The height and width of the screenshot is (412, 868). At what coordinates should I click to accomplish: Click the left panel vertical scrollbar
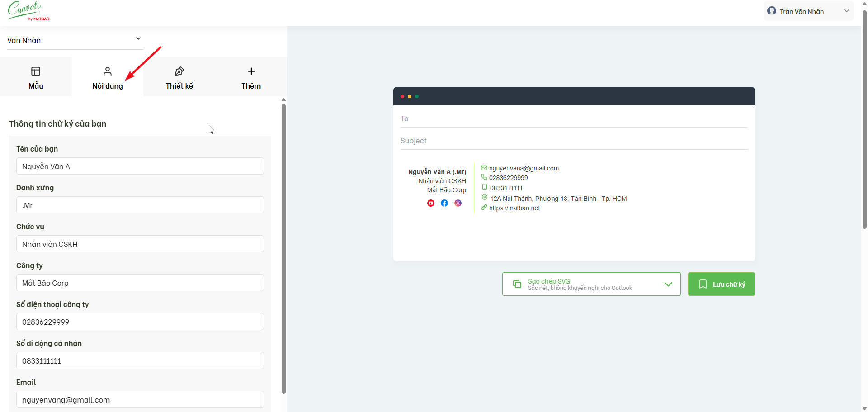pyautogui.click(x=283, y=249)
